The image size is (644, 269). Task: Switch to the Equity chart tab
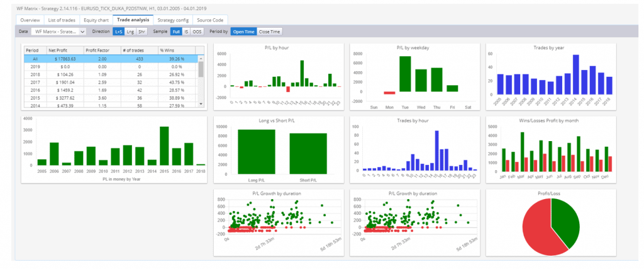96,20
